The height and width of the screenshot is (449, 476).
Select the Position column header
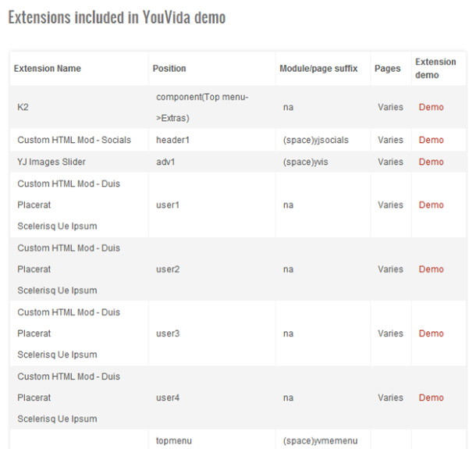(169, 69)
